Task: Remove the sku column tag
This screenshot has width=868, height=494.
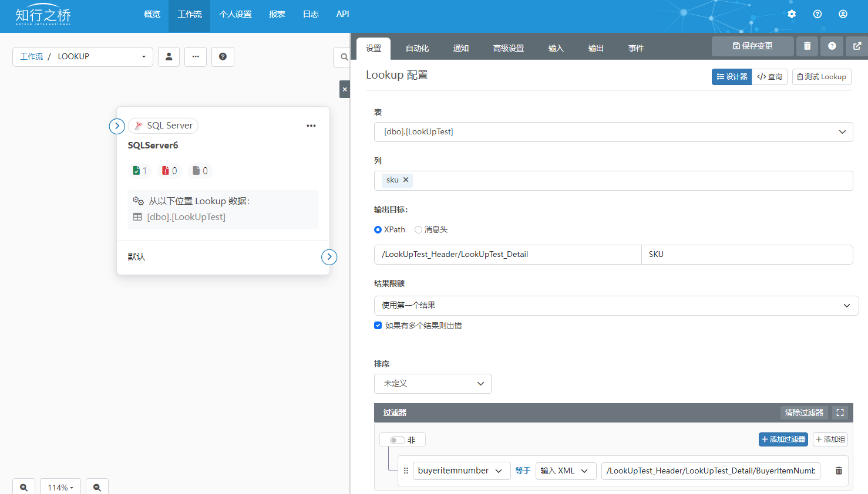Action: pyautogui.click(x=406, y=180)
